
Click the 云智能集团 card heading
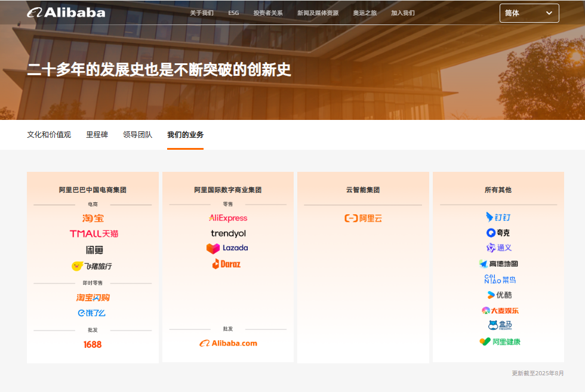(x=363, y=190)
